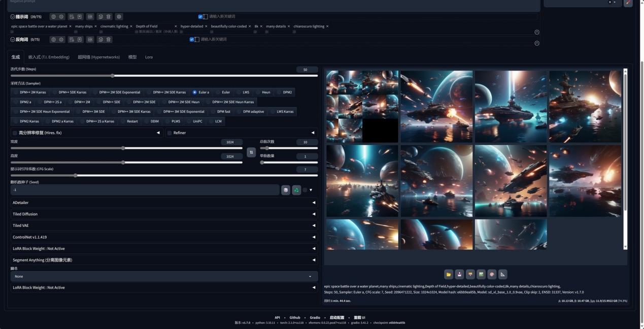
Task: Send image to extras ruler icon
Action: click(502, 274)
